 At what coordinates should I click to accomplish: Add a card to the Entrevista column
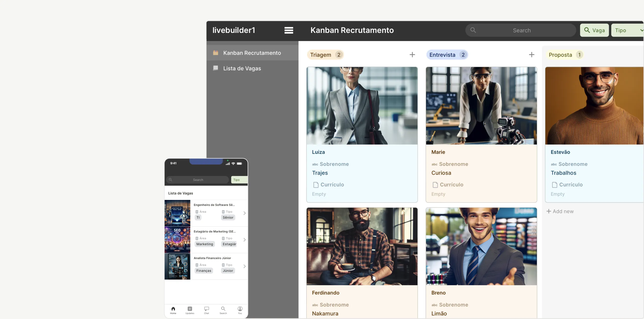531,55
